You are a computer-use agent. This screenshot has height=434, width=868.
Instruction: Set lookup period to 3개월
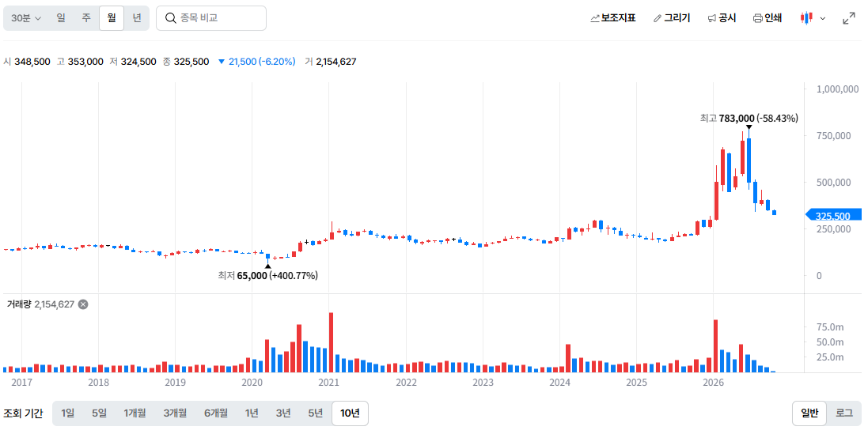tap(175, 413)
